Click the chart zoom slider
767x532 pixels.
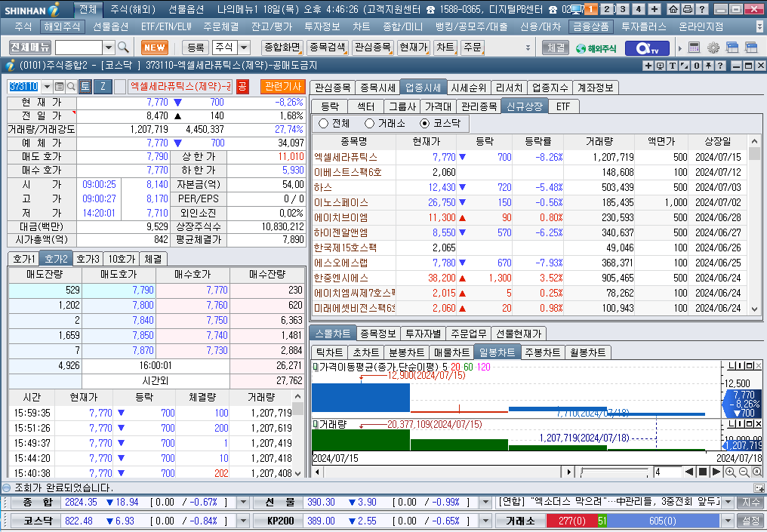pyautogui.click(x=614, y=472)
